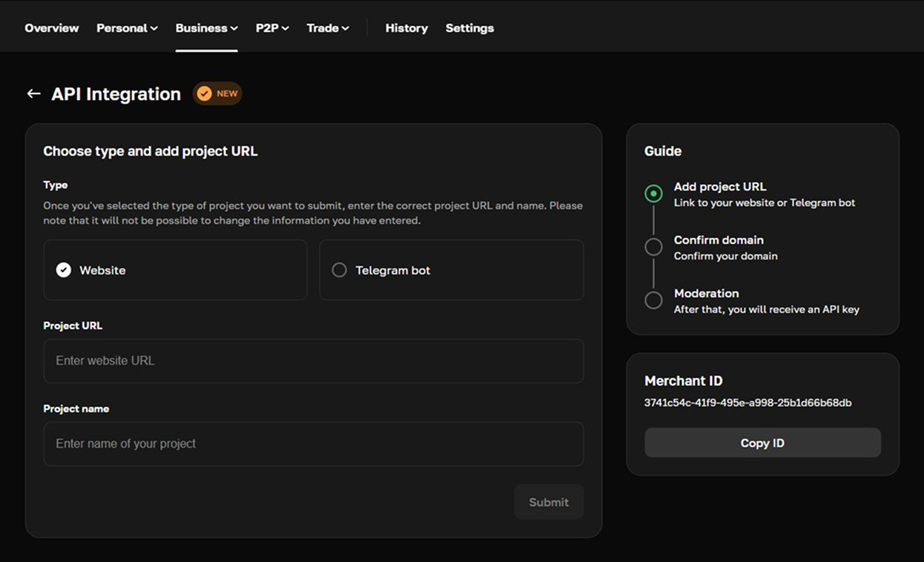
Task: Expand the P2P dropdown menu
Action: click(x=272, y=28)
